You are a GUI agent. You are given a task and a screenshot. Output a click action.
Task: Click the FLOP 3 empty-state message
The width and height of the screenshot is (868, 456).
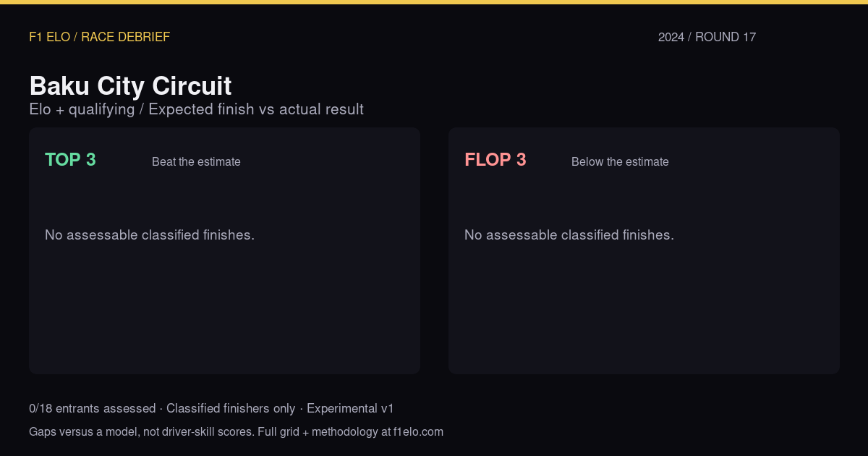coord(569,235)
